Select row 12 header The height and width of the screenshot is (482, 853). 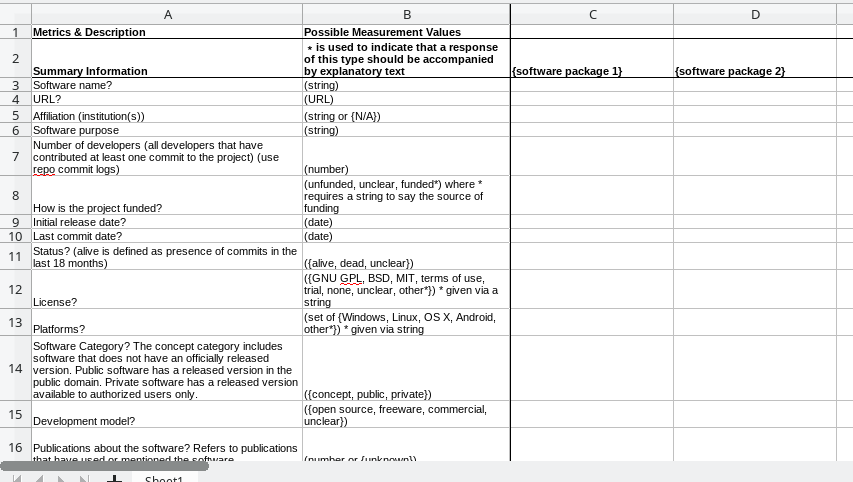click(15, 289)
